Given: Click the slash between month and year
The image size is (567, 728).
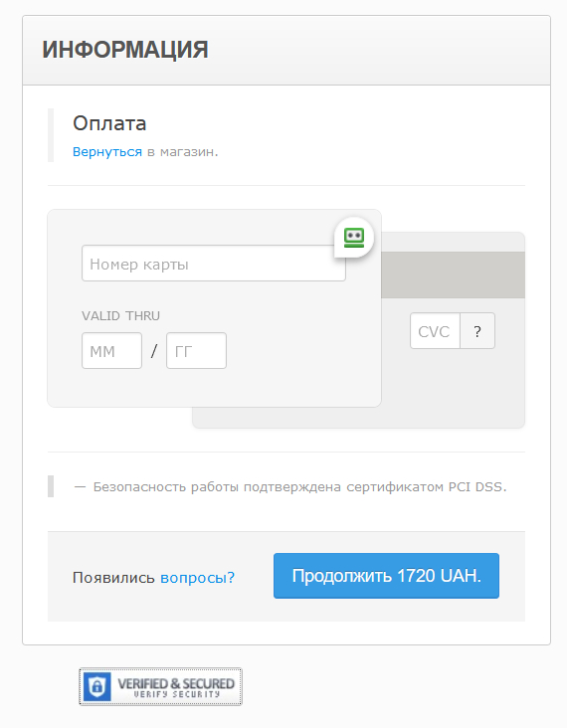Looking at the screenshot, I should [154, 351].
